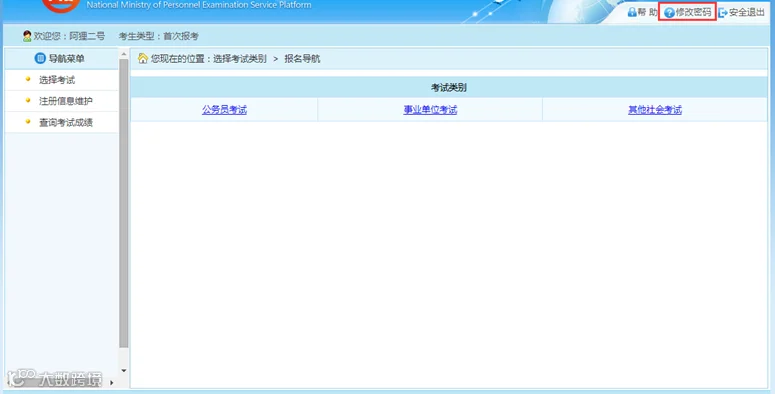The image size is (775, 394).
Task: Click the 报名导航 breadcrumb text
Action: tap(302, 58)
